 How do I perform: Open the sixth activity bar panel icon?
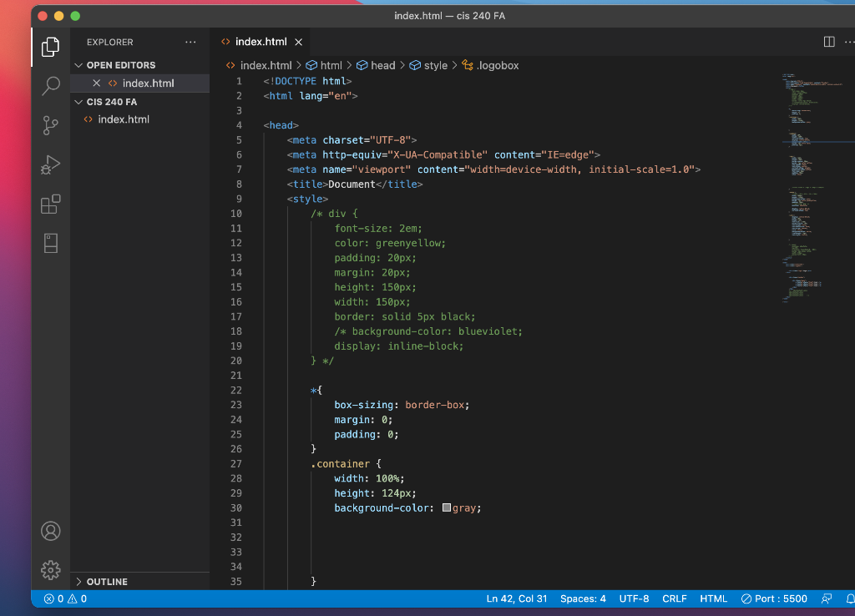coord(50,243)
